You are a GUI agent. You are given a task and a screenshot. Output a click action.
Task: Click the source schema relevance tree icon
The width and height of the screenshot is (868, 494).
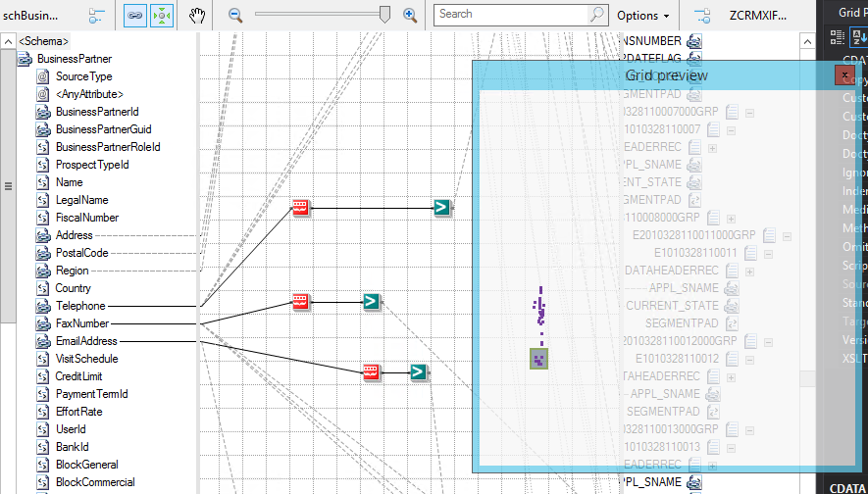tap(96, 16)
